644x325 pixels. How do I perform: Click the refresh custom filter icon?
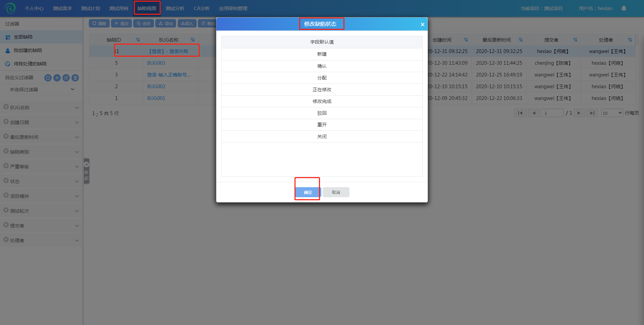point(48,78)
